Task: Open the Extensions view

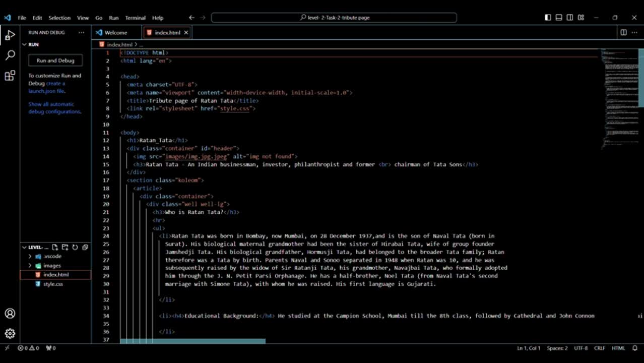Action: 10,76
